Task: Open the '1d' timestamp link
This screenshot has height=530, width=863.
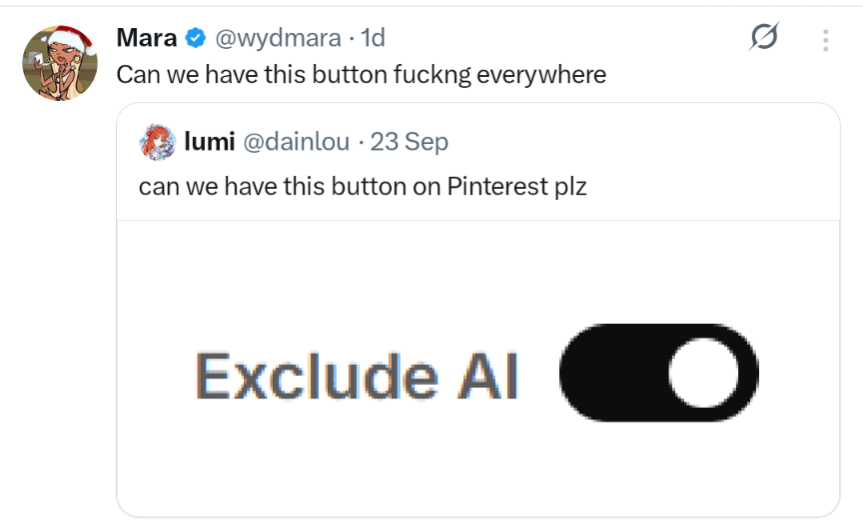Action: click(372, 38)
